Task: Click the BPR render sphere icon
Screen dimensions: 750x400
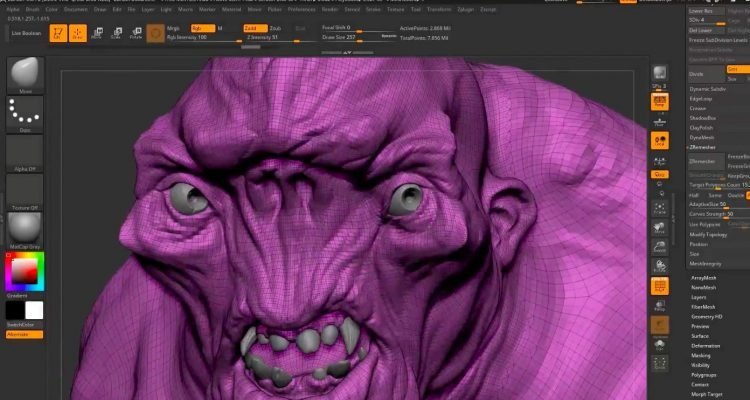Action: click(x=660, y=73)
